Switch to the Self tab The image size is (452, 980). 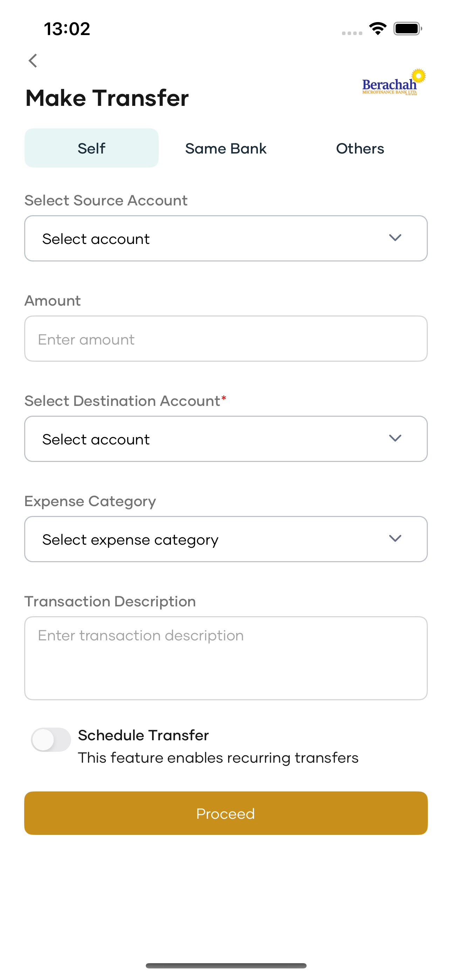92,148
